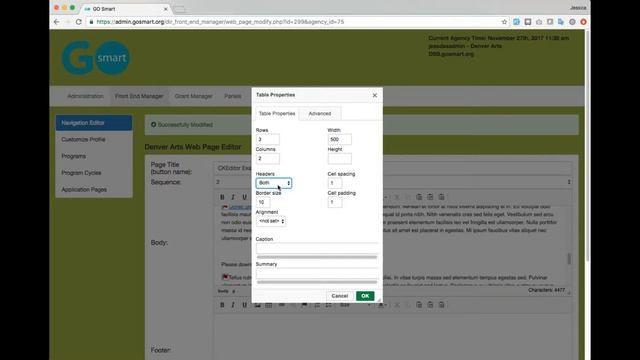Click the red extension icon at toolbar end
Image resolution: width=640 pixels, height=360 pixels.
coord(583,22)
